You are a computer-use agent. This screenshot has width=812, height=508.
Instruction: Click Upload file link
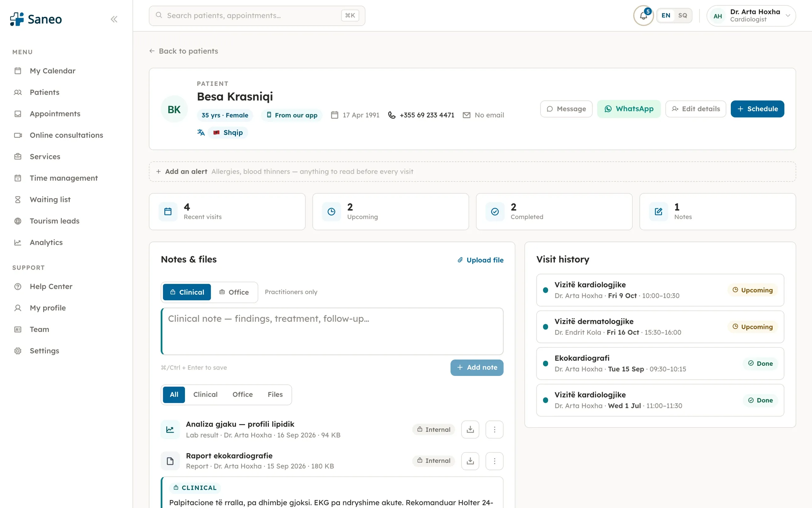tap(481, 260)
